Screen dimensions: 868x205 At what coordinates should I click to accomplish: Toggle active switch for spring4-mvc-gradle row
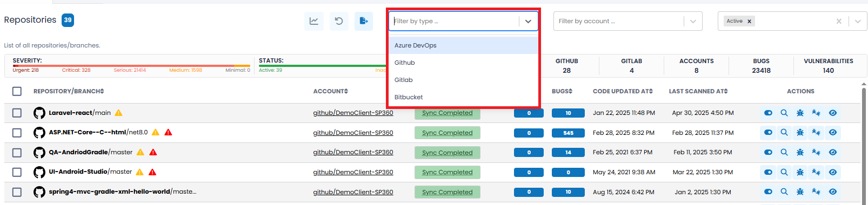coord(768,192)
